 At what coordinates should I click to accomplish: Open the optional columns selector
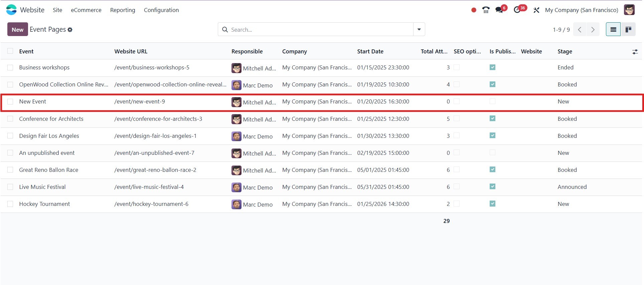point(635,52)
